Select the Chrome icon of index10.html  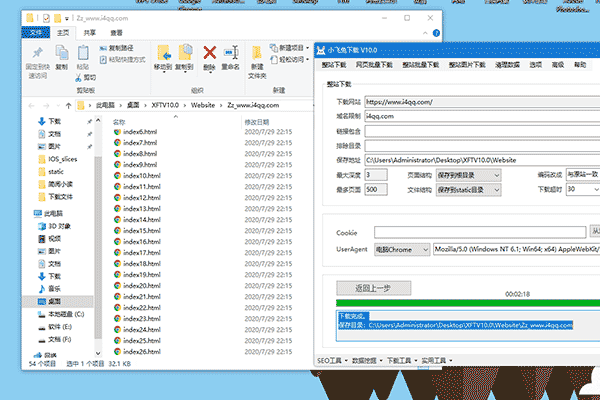117,176
